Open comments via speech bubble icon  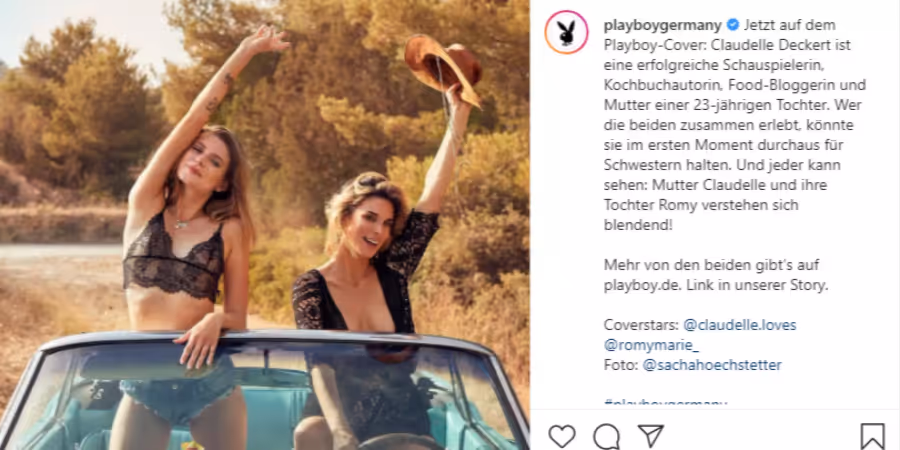(607, 437)
